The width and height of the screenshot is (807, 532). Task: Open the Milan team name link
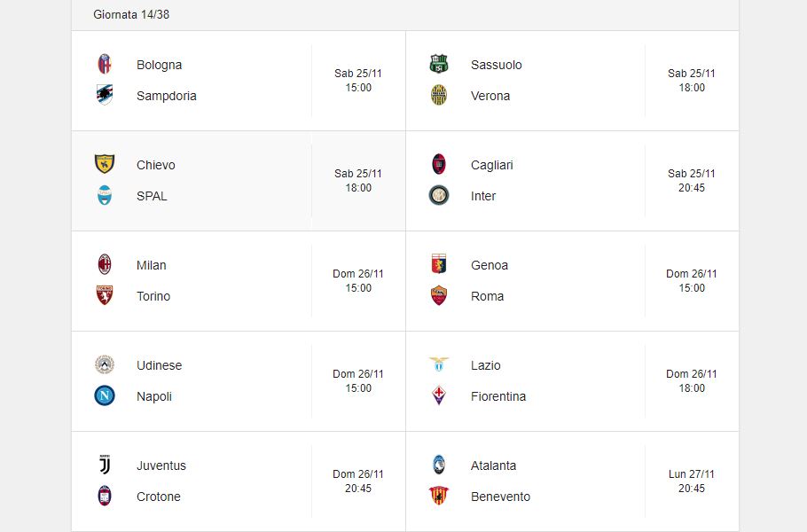(152, 265)
